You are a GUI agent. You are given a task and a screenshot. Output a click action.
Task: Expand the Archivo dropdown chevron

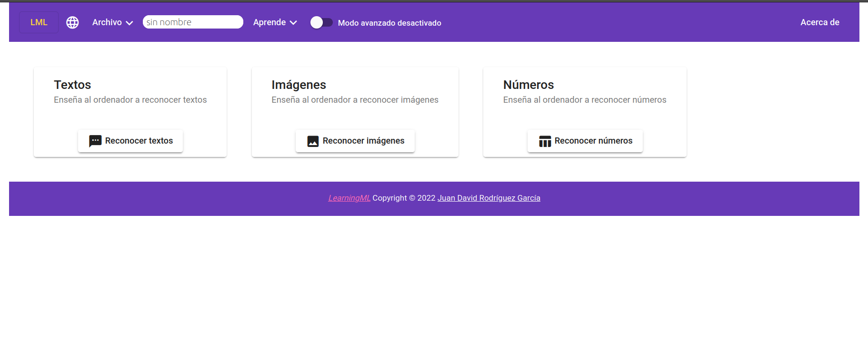129,23
